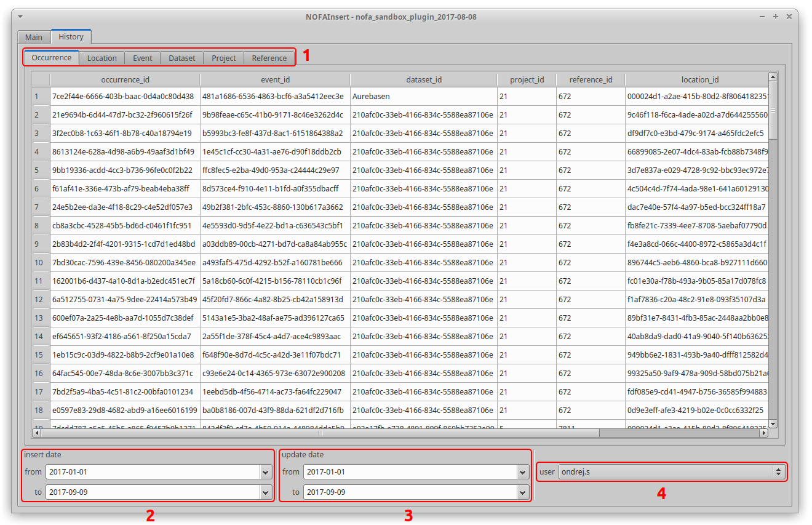Click the vertical scrollbar down arrow
The width and height of the screenshot is (812, 525).
[773, 424]
